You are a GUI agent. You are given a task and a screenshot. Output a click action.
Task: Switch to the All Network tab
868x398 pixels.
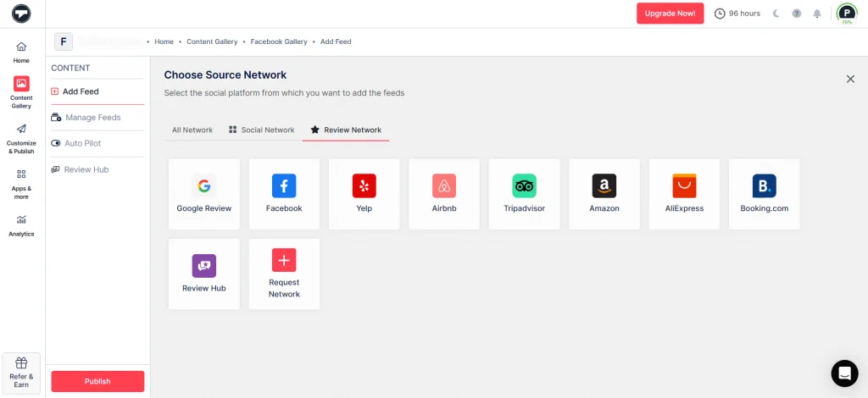192,130
